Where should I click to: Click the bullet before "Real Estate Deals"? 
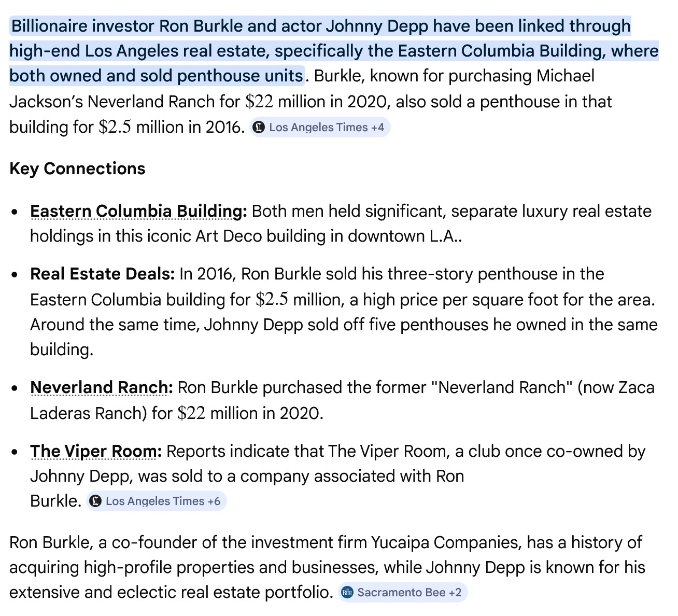click(x=16, y=274)
